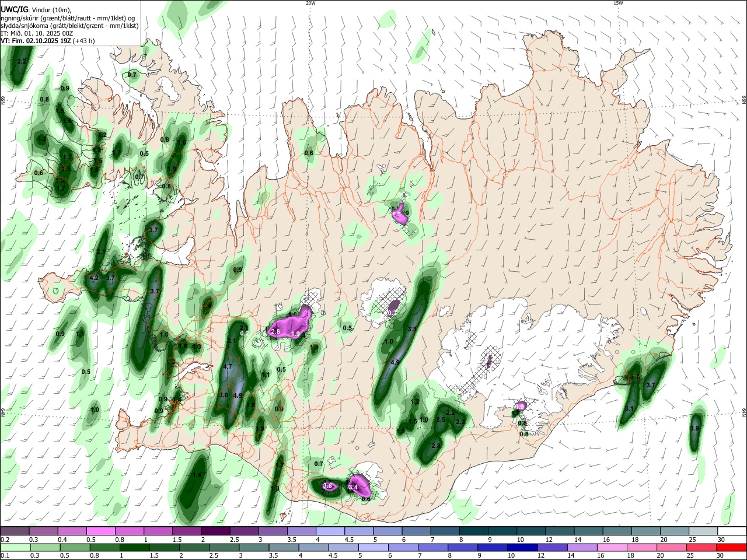This screenshot has height=560, width=747.
Task: Click the 3.3 value in the central rain band
Action: point(412,329)
